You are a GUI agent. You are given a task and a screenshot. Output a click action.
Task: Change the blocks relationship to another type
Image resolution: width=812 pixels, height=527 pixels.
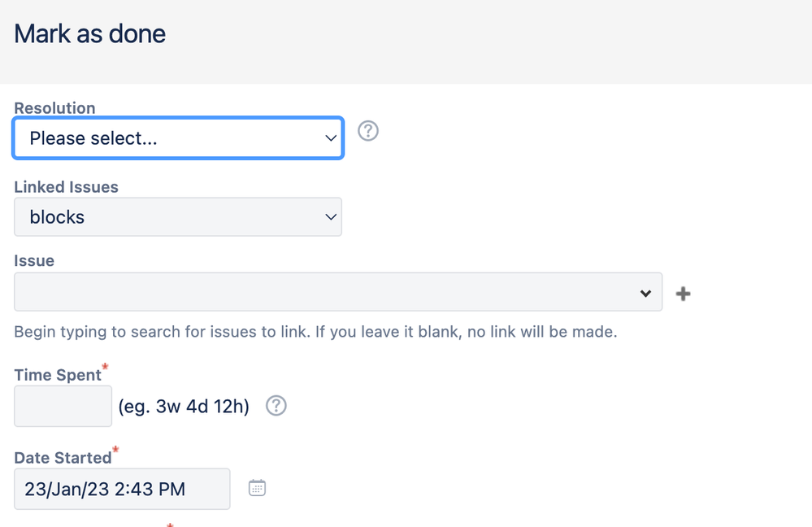pos(178,217)
